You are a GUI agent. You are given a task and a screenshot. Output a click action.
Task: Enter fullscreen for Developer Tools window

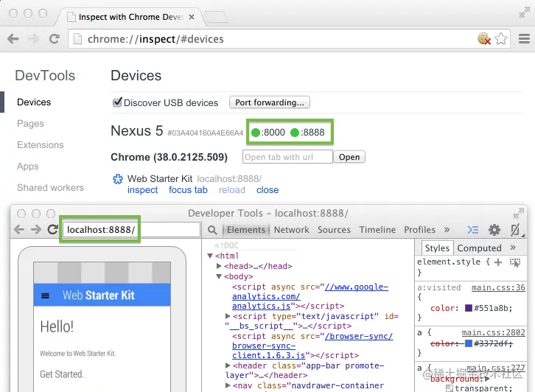(x=518, y=214)
